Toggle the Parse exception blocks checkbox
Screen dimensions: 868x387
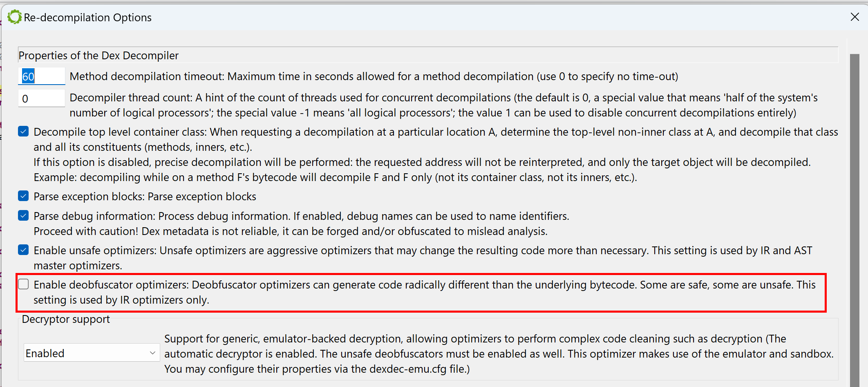[23, 196]
